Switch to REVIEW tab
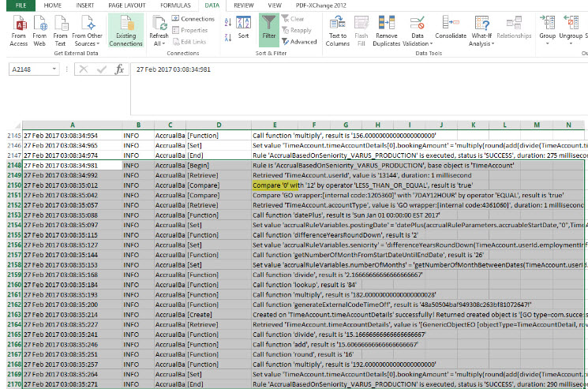The image size is (588, 389). 244,6
